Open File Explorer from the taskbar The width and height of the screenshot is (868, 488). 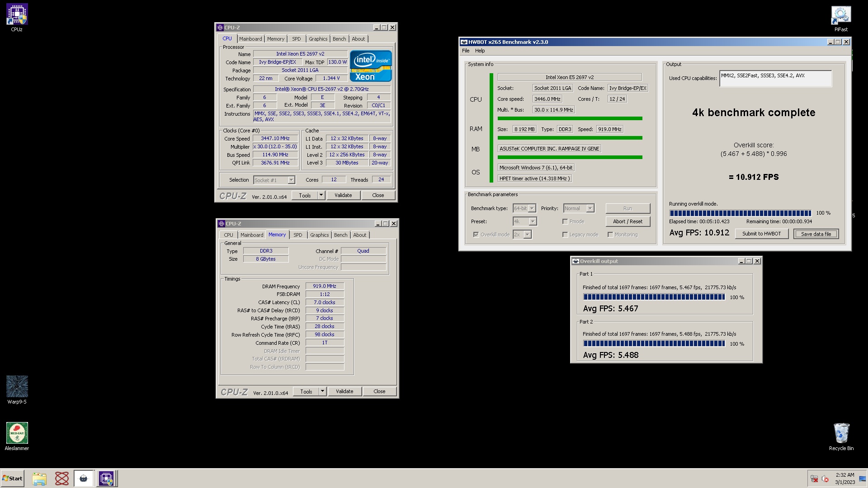tap(39, 479)
